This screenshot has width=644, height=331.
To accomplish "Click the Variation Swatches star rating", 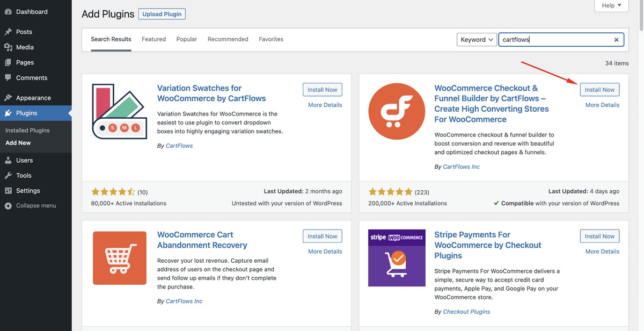I will pos(113,192).
